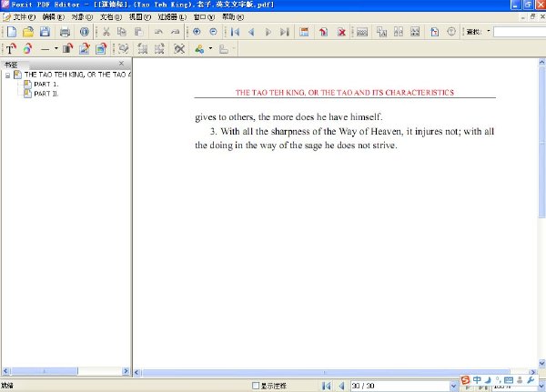The width and height of the screenshot is (546, 392).
Task: Toggle the 显示注释 checkbox
Action: [x=256, y=386]
